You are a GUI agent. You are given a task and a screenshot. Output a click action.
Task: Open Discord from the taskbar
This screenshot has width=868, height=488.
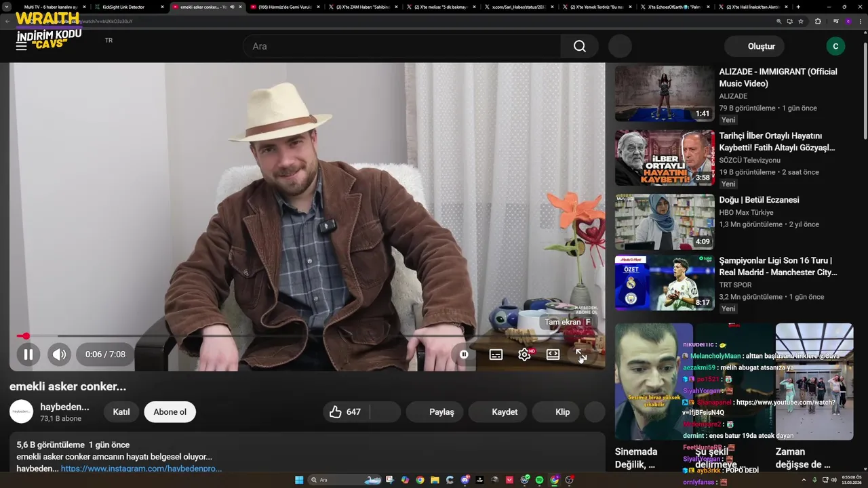[x=465, y=480]
